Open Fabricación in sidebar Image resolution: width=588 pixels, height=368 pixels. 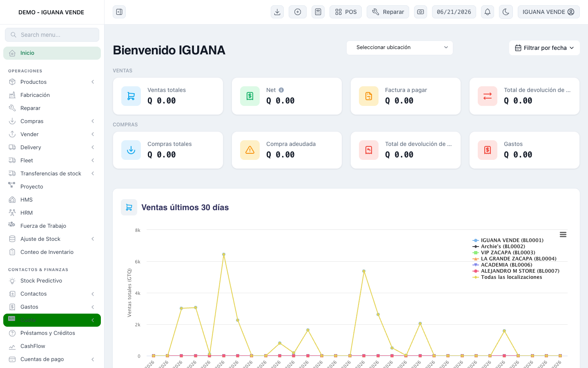[x=52, y=95]
